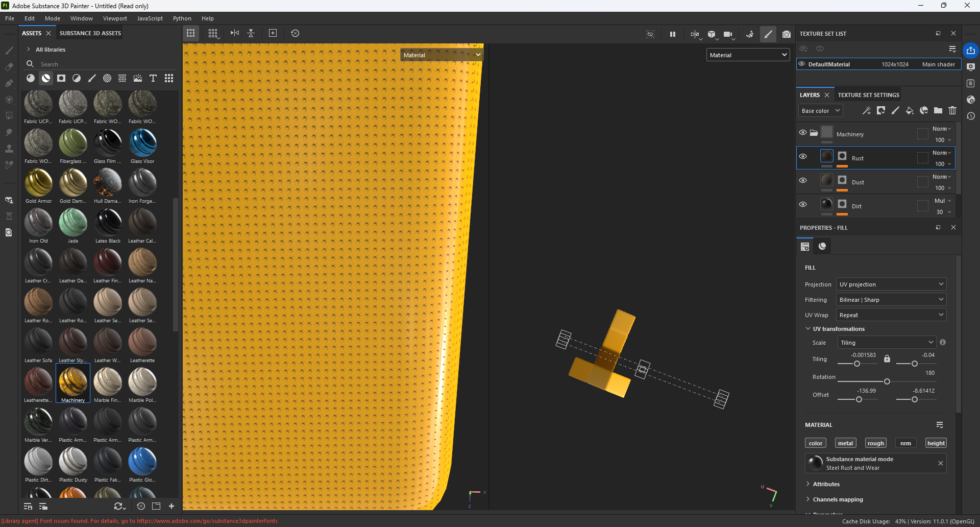Open the camera icon for viewport settings

click(x=728, y=34)
